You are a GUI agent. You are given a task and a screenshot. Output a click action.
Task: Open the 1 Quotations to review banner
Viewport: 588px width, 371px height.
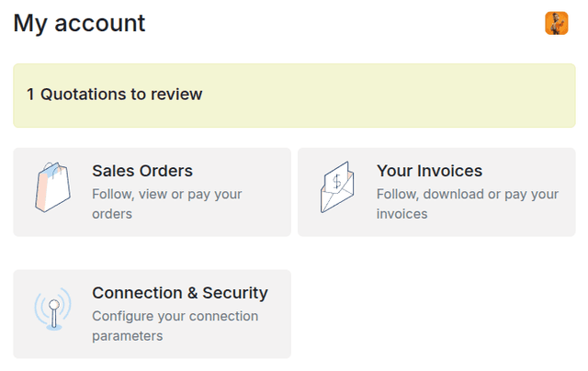point(294,95)
